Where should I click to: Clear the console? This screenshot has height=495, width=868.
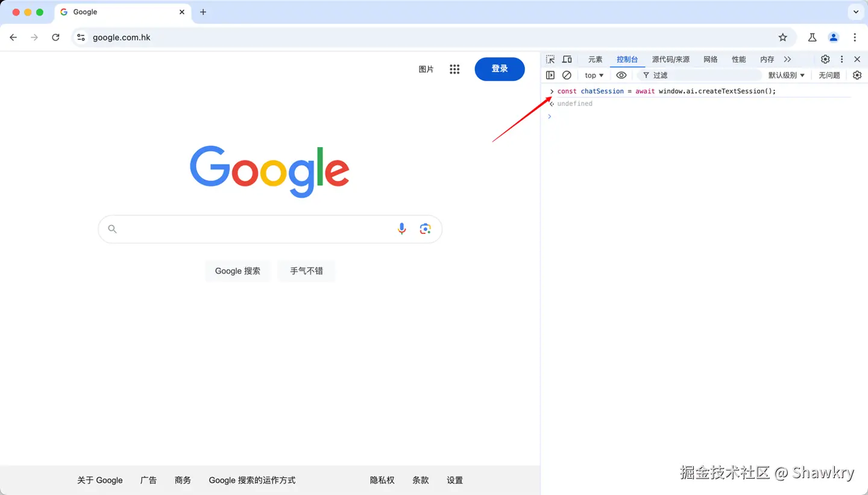tap(567, 75)
